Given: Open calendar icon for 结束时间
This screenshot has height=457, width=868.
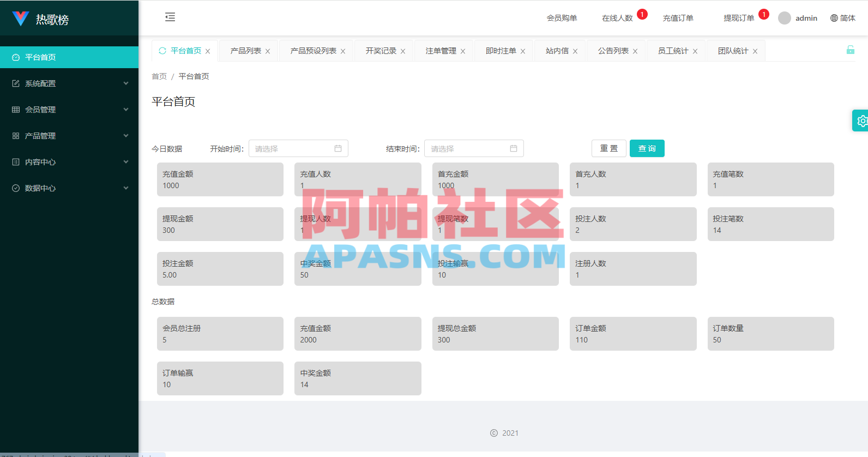Looking at the screenshot, I should tap(514, 148).
